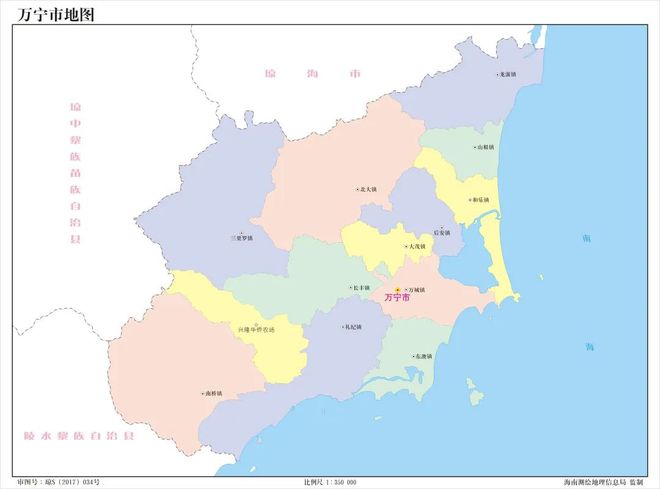Select the 后安镇 town label
660x489 pixels.
pos(442,232)
